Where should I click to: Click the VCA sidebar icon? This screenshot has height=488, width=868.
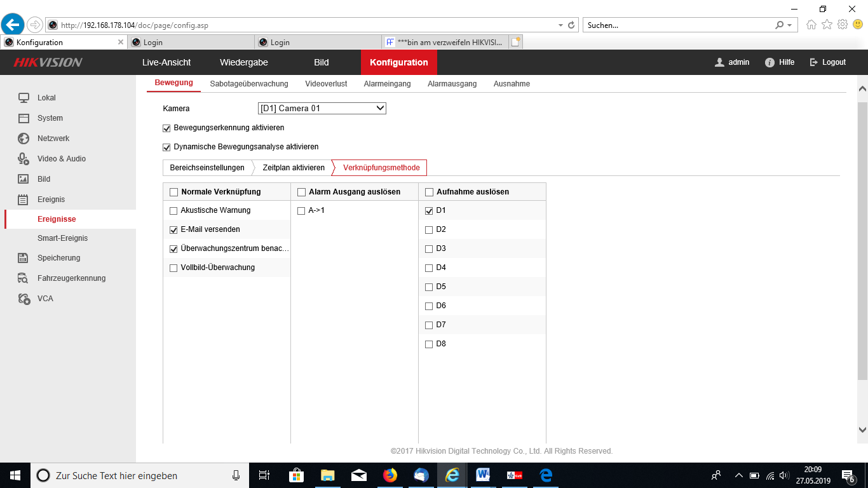(24, 299)
